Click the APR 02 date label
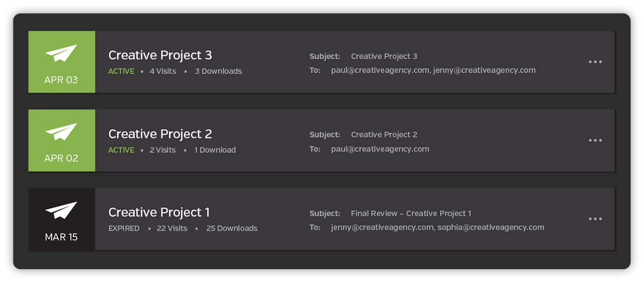Viewport: 644px width, 283px height. tap(61, 158)
